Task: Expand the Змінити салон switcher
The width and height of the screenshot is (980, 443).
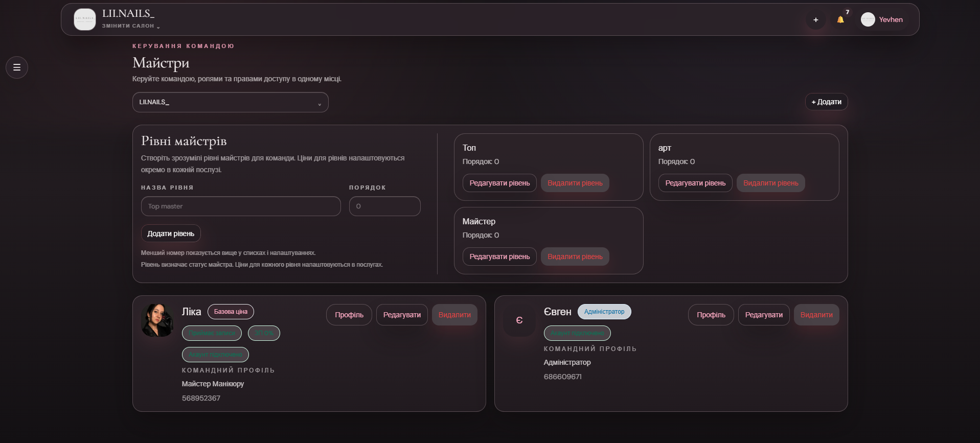Action: coord(131,26)
